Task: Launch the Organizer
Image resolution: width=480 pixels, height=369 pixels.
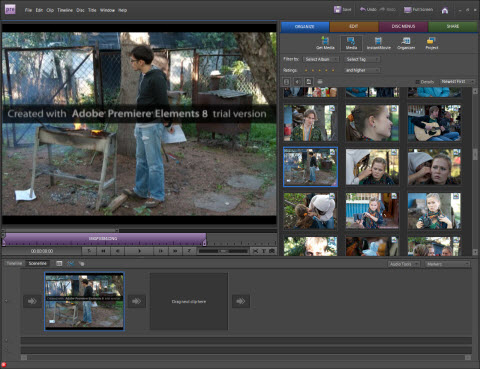Action: click(406, 43)
